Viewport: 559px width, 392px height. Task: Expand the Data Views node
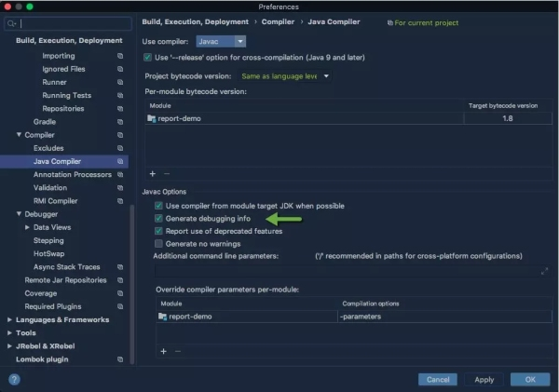[27, 227]
